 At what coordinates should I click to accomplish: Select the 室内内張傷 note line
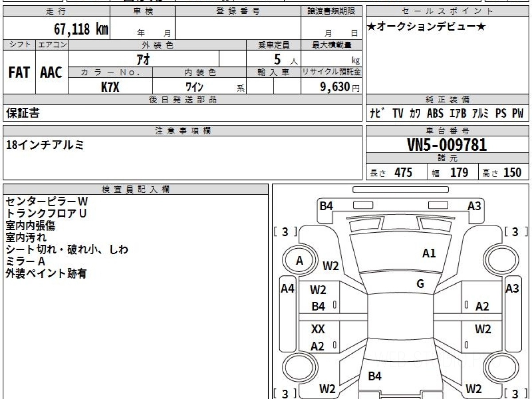[x=31, y=226]
